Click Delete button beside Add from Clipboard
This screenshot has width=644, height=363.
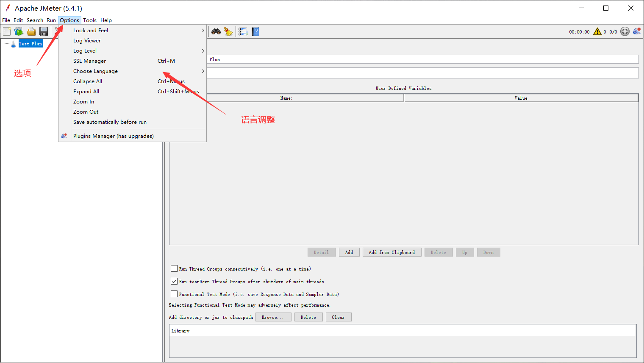[x=439, y=252]
